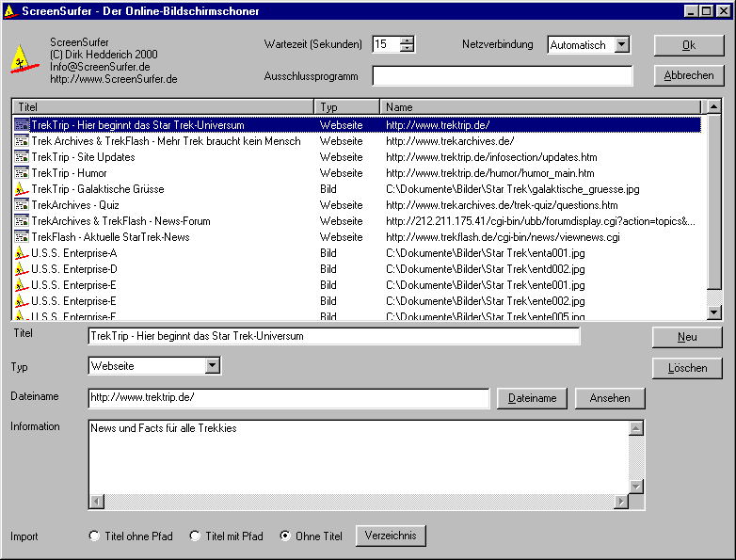The width and height of the screenshot is (736, 560).
Task: Select 'TrekArchives & TrekFlash - News-Forum' row
Action: pyautogui.click(x=358, y=220)
